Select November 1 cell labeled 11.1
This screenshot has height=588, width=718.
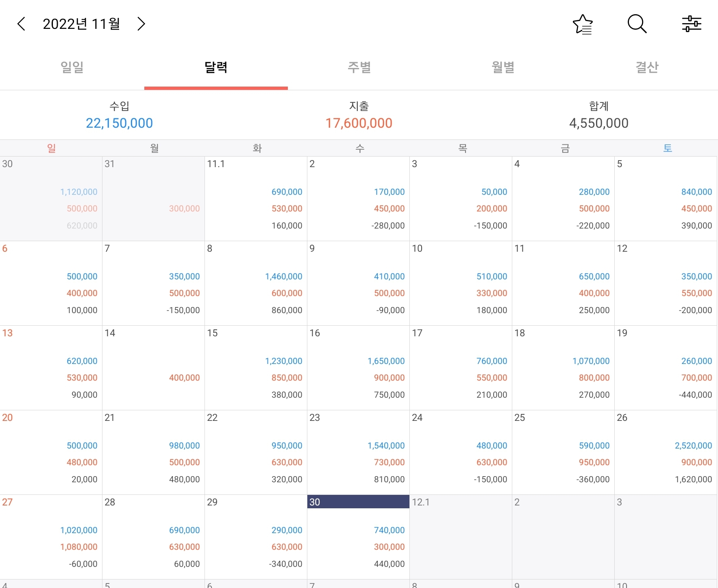[256, 198]
